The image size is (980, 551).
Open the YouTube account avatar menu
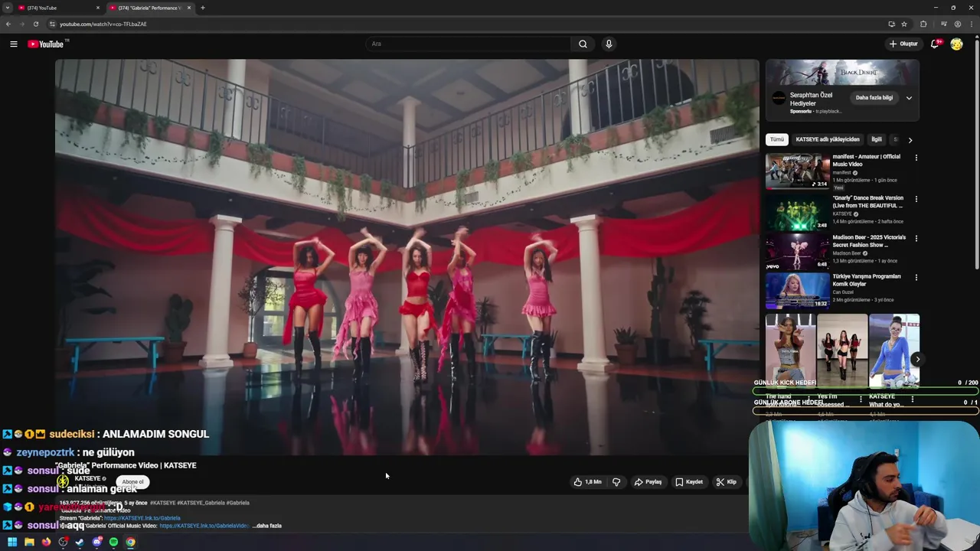956,44
